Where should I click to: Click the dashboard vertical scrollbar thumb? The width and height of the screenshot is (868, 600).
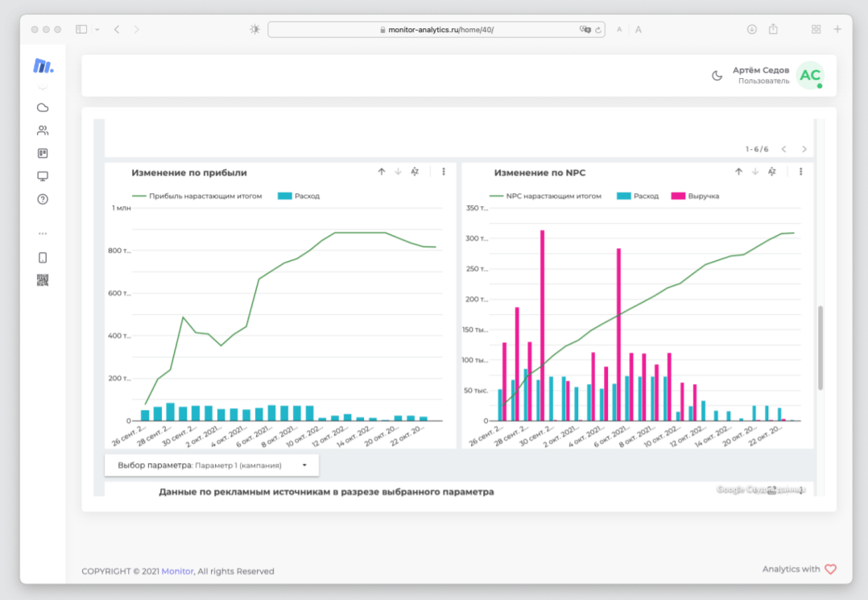[820, 348]
